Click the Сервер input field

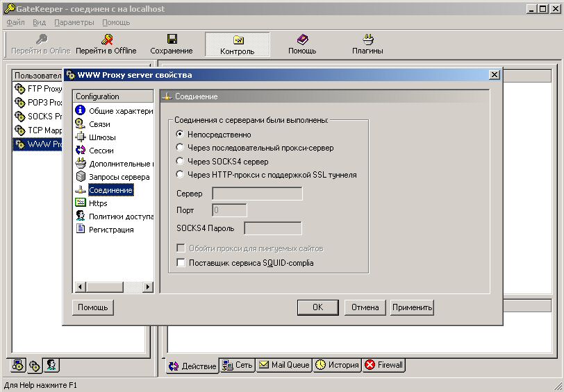coord(257,194)
